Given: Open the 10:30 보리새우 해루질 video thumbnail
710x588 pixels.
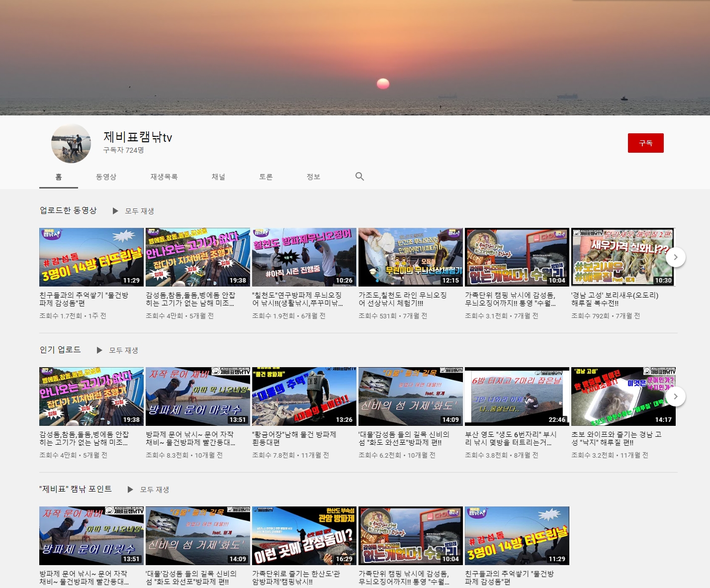Looking at the screenshot, I should point(622,257).
